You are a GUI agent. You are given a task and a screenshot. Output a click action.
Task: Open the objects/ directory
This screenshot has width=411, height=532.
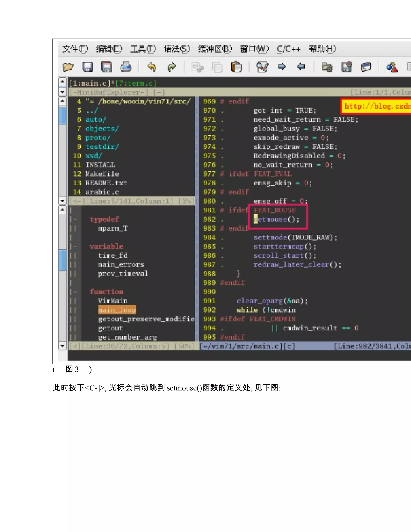tap(102, 129)
